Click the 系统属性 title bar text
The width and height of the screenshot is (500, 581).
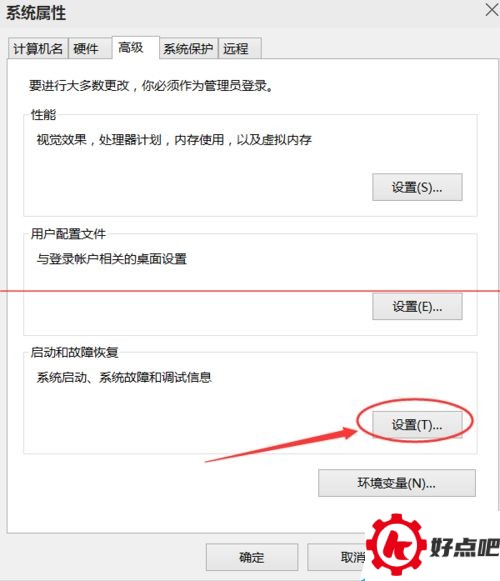coord(36,13)
